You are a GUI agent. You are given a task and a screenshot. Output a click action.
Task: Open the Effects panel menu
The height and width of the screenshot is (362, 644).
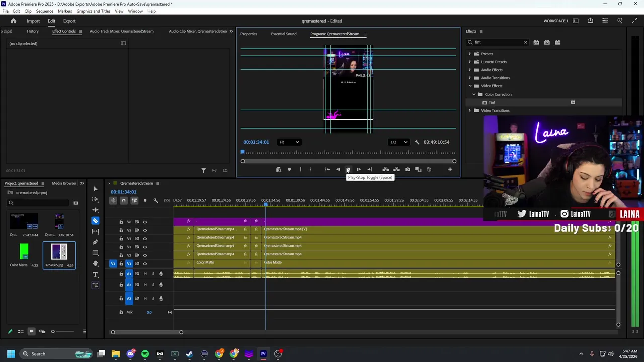(481, 31)
